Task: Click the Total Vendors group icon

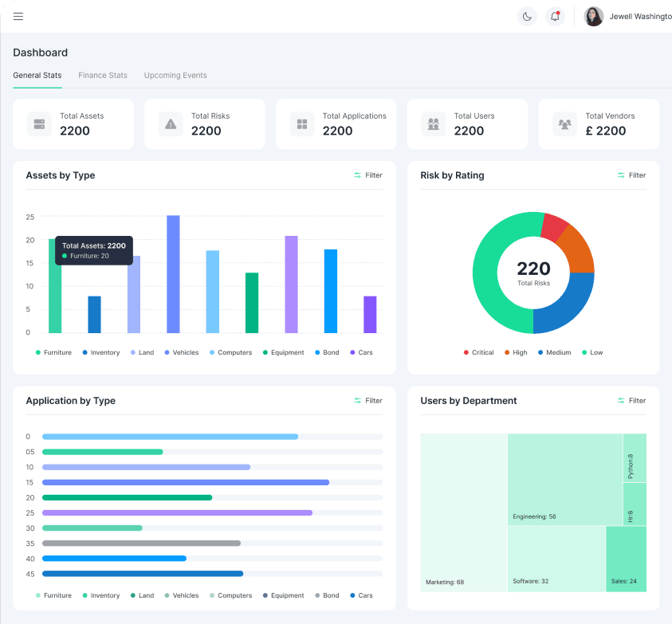Action: point(565,124)
